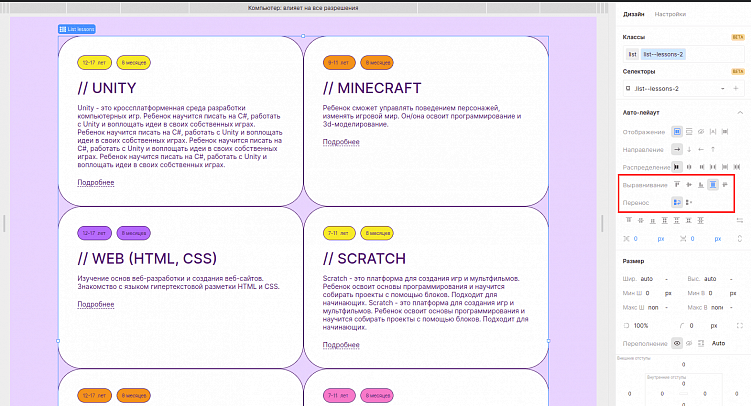
Task: Toggle stretch alignment in Выравнивание
Action: (713, 184)
